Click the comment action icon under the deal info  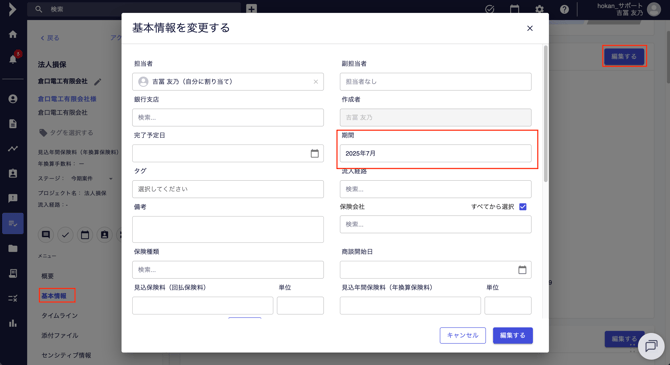46,235
